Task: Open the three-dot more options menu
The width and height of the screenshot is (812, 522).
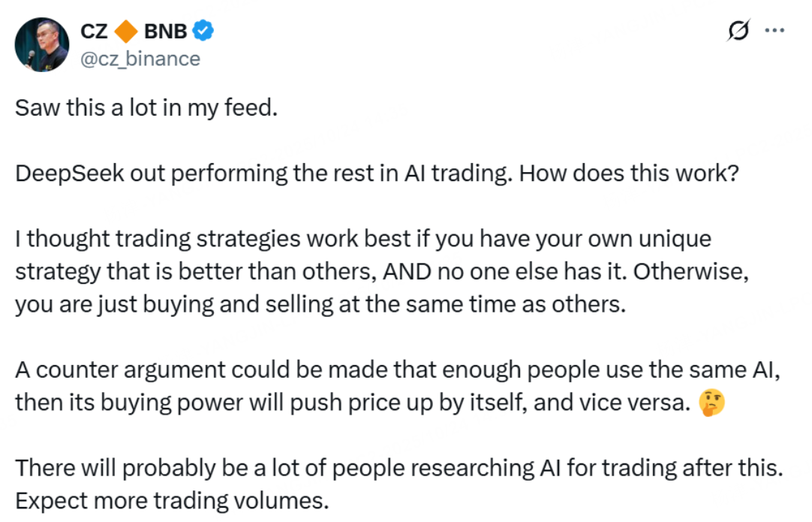Action: point(774,31)
